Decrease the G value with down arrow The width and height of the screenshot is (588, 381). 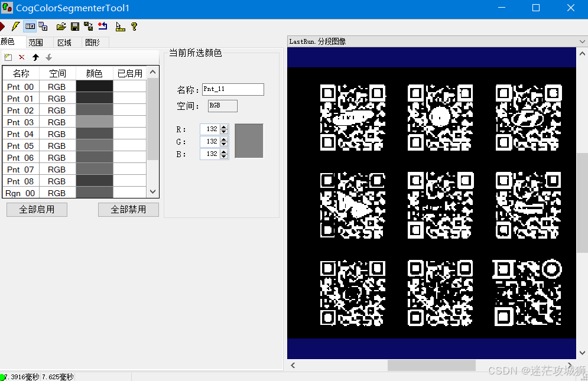[x=224, y=144]
